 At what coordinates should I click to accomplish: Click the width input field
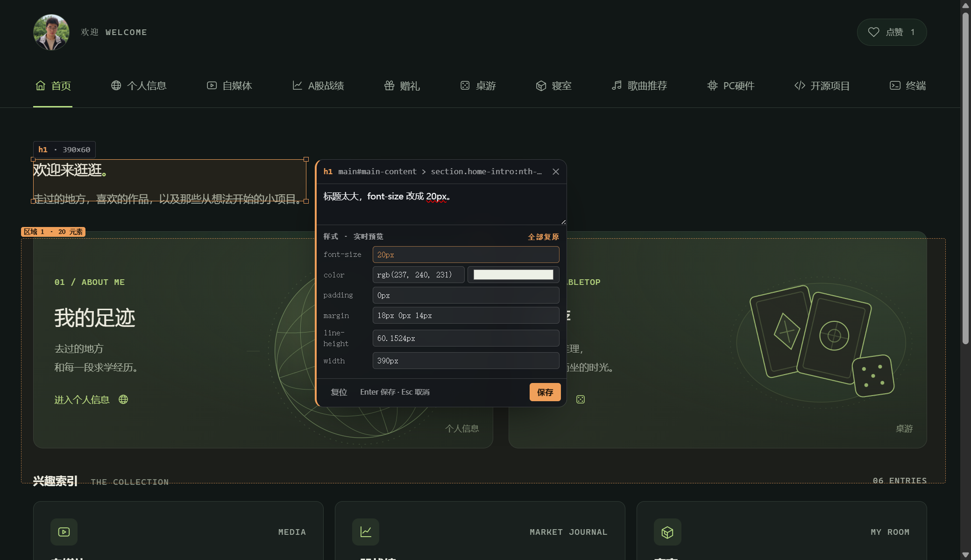(466, 361)
